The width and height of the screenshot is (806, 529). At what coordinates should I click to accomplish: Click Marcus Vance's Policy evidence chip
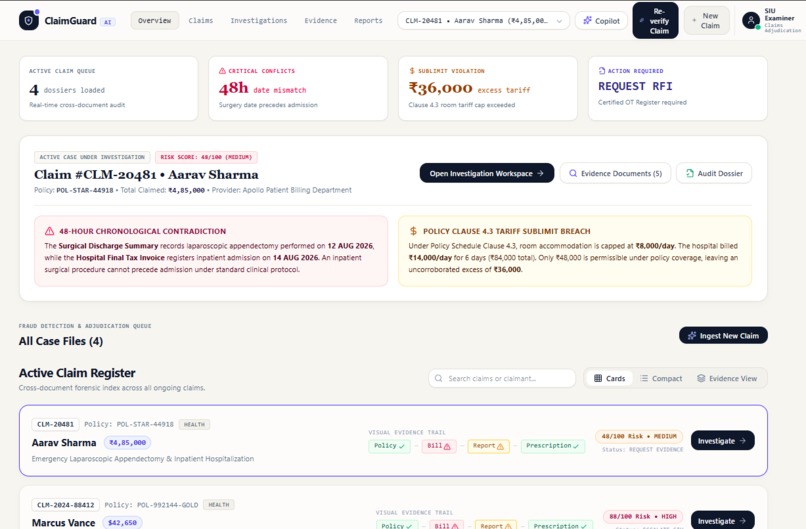[x=396, y=525]
